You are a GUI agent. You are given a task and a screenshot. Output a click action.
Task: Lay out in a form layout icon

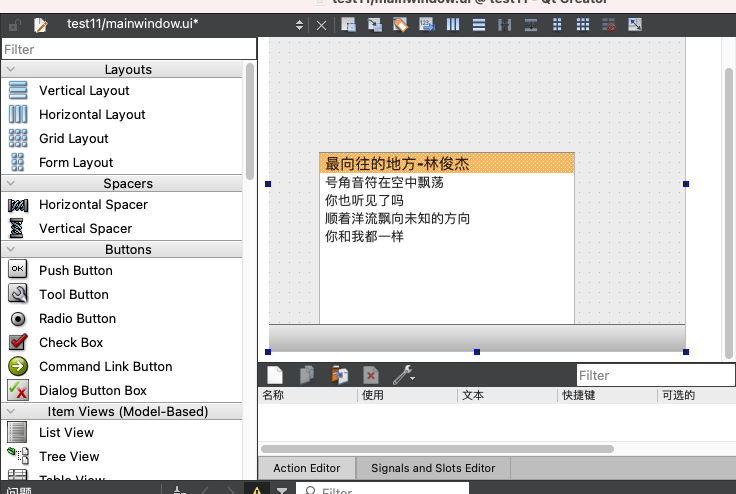[x=557, y=24]
